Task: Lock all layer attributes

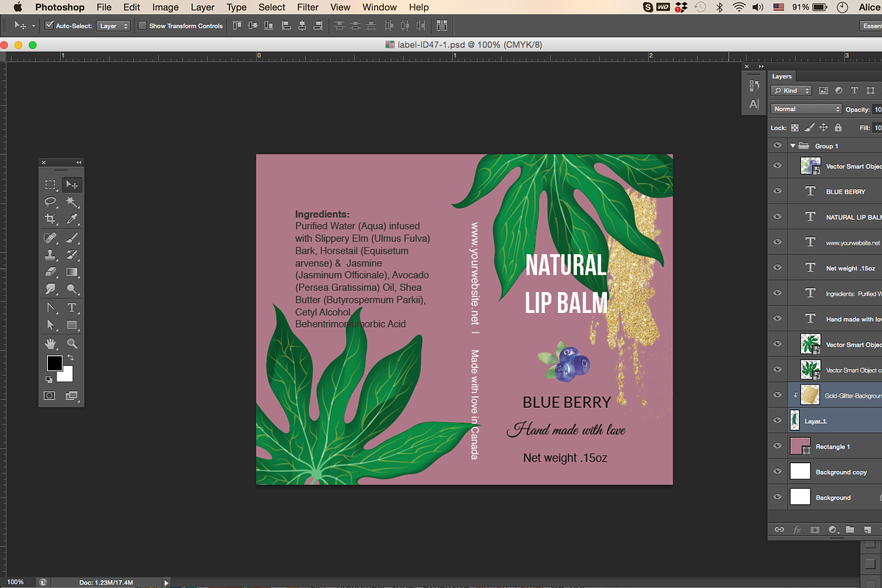Action: click(838, 127)
